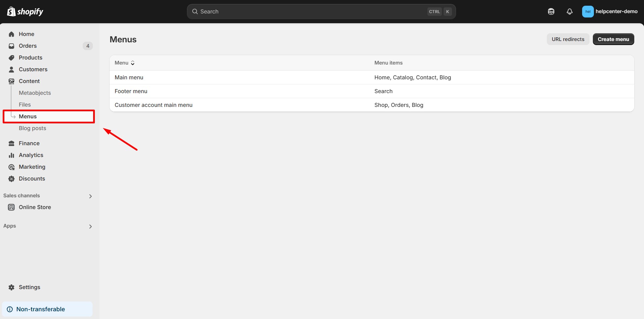644x319 pixels.
Task: Open the Online Store sales channel
Action: tap(35, 207)
